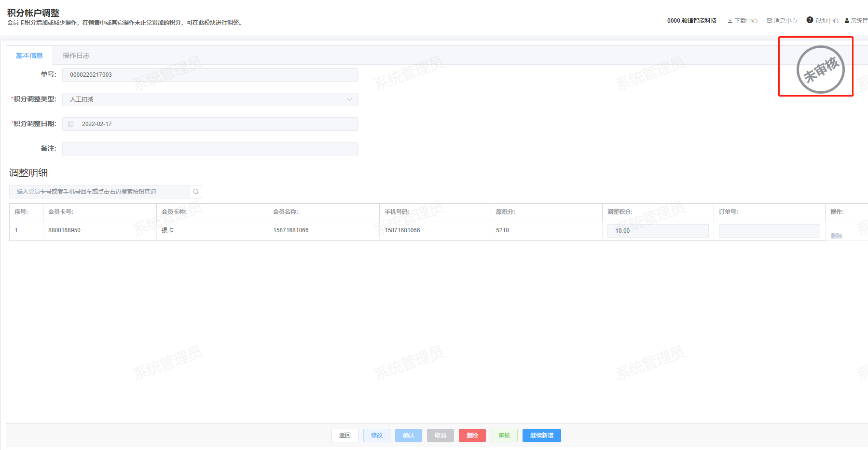Image resolution: width=868 pixels, height=450 pixels.
Task: Click the 修改 button
Action: [x=377, y=436]
